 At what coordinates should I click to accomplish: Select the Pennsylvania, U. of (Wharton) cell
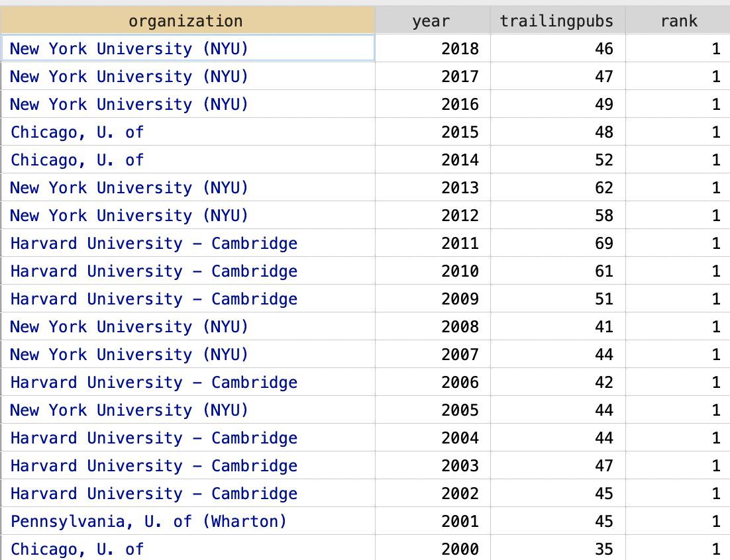point(149,522)
